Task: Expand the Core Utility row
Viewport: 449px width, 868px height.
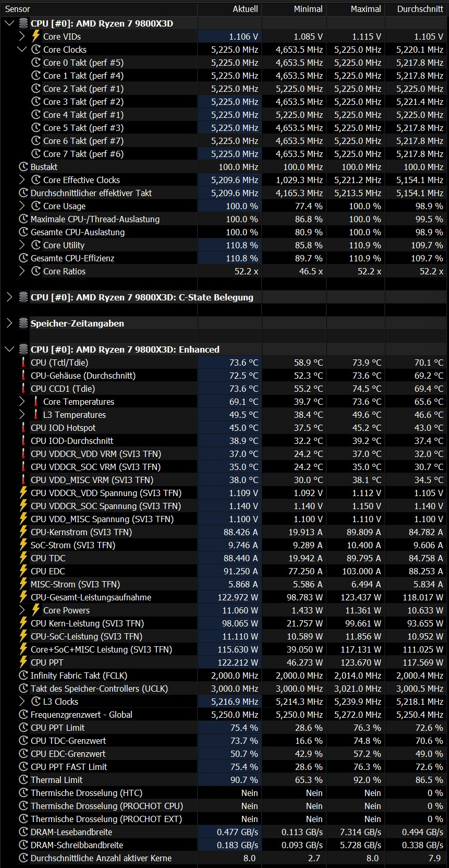Action: (22, 245)
